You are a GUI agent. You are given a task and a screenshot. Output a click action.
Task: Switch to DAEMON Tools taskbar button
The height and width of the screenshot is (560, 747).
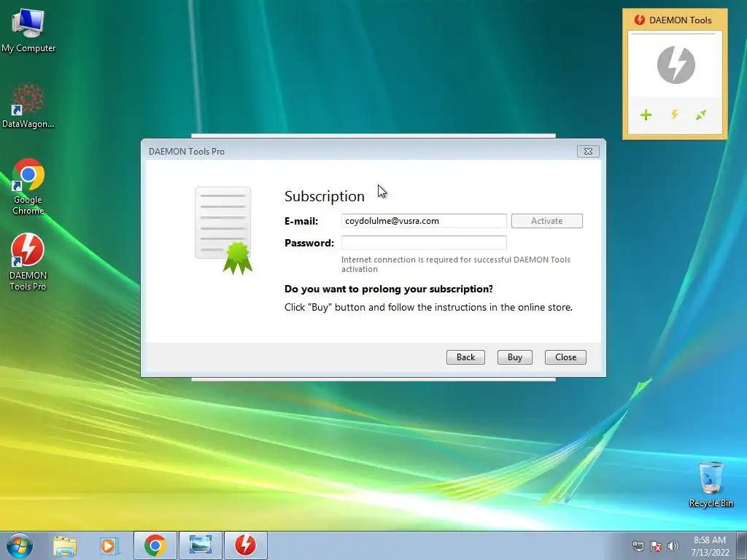[245, 545]
